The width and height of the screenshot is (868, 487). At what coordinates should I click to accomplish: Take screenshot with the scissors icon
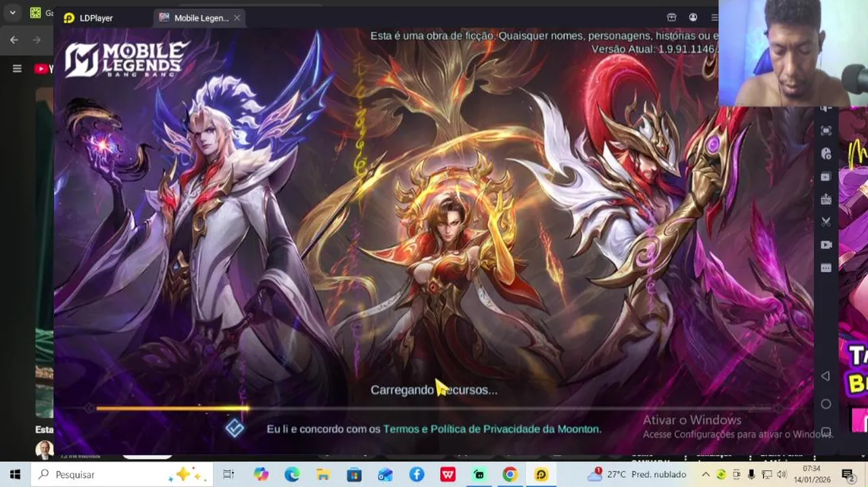pyautogui.click(x=826, y=221)
